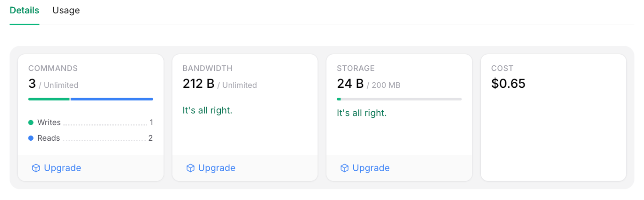The image size is (644, 200).
Task: Select the Reads row in Commands
Action: tap(91, 138)
